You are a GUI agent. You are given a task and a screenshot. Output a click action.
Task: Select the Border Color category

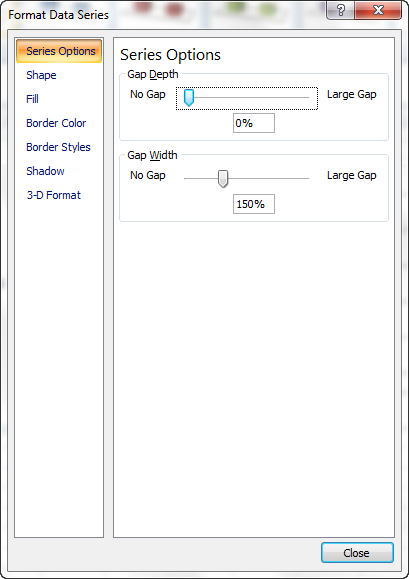tap(56, 123)
